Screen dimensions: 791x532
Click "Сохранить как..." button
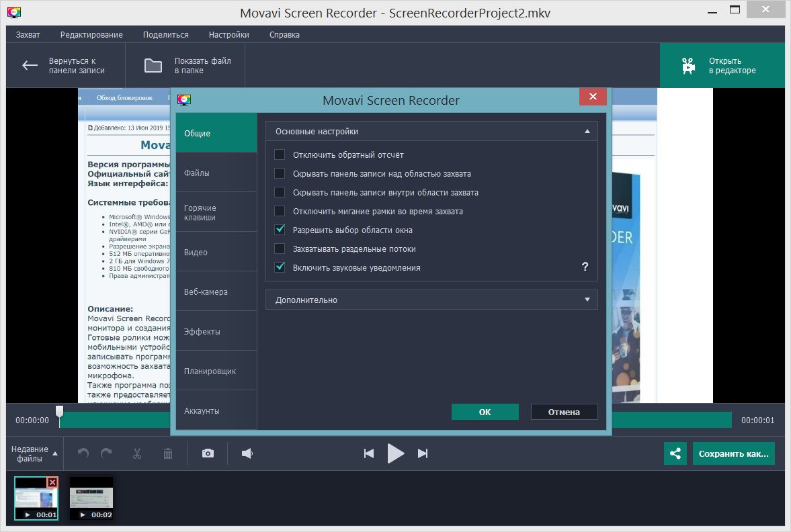pos(733,453)
